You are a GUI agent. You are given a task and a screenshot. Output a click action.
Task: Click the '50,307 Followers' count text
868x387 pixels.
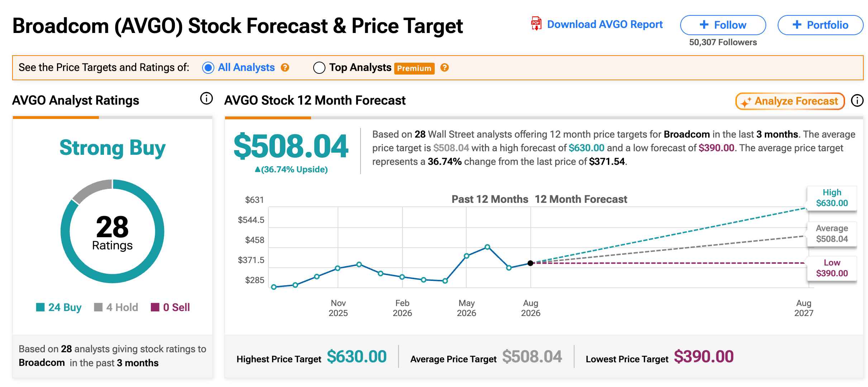[x=723, y=42]
